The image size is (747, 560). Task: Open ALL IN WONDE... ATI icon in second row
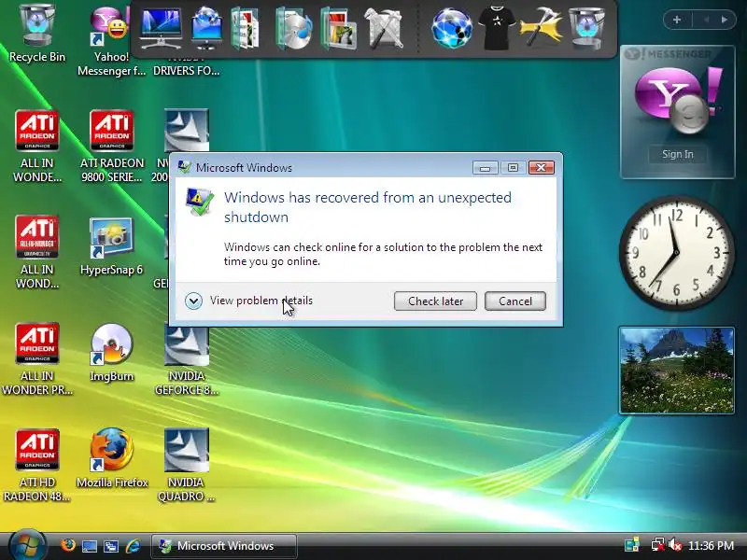(x=36, y=146)
